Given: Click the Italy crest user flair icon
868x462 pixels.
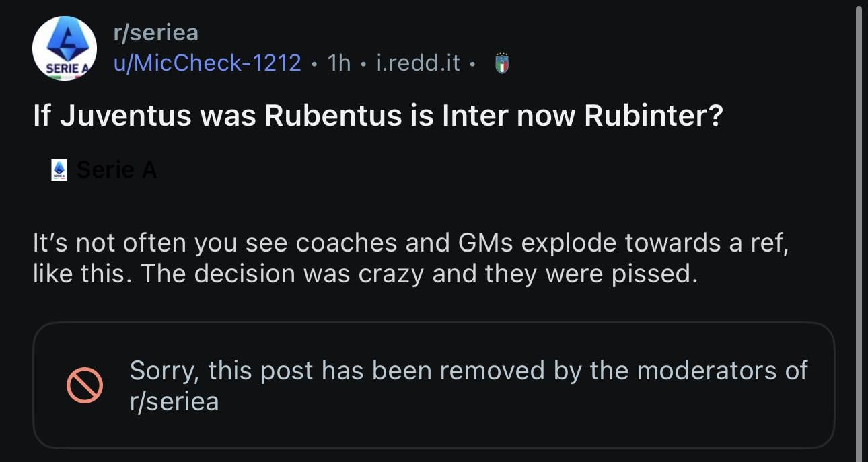Looking at the screenshot, I should [502, 63].
